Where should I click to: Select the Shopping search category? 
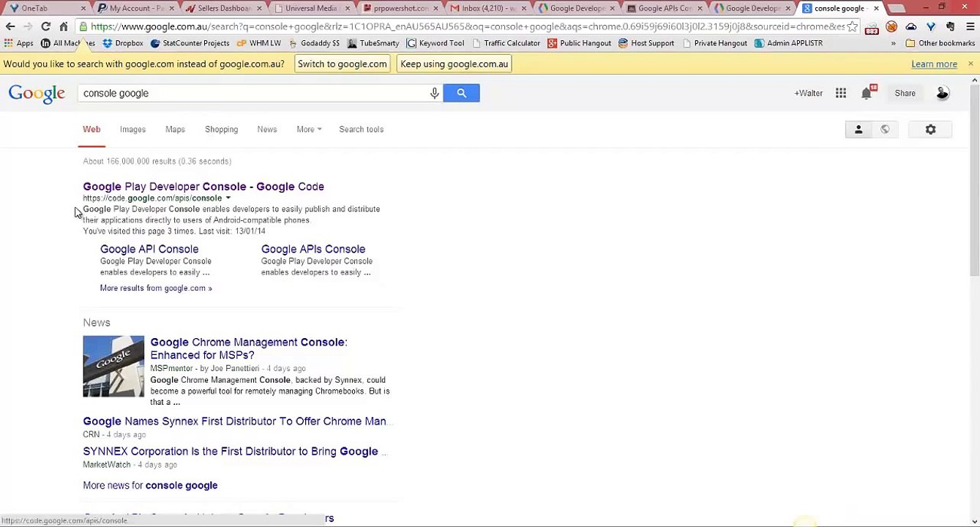point(221,130)
